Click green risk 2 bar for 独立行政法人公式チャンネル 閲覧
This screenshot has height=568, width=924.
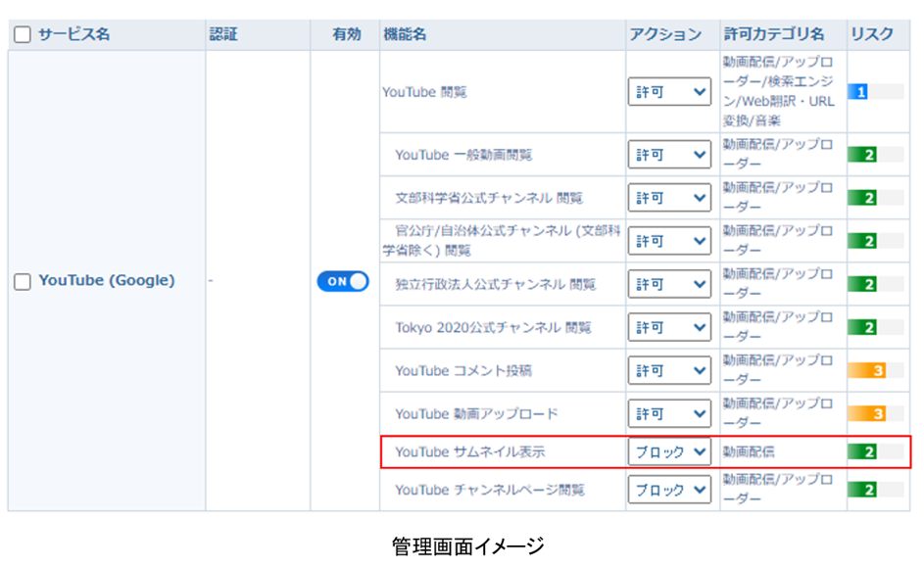[862, 284]
